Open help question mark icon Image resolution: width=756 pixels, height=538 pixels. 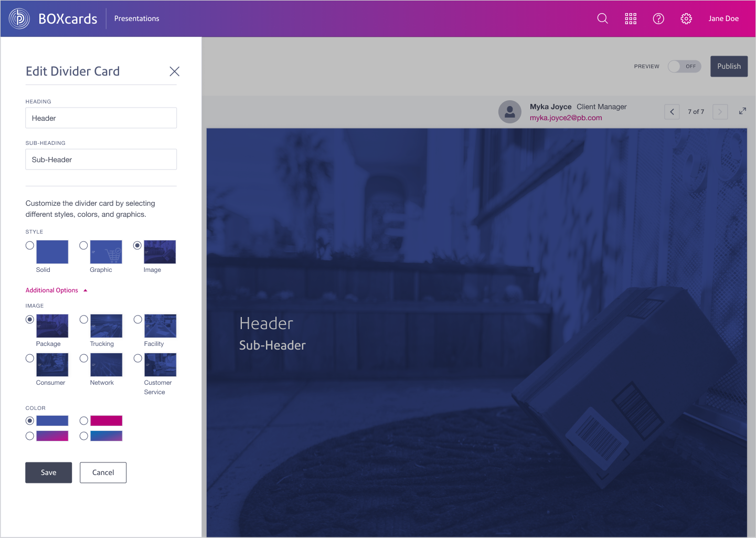[658, 18]
